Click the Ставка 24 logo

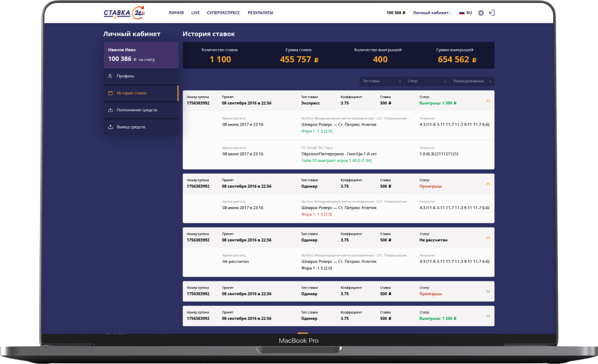pos(124,13)
